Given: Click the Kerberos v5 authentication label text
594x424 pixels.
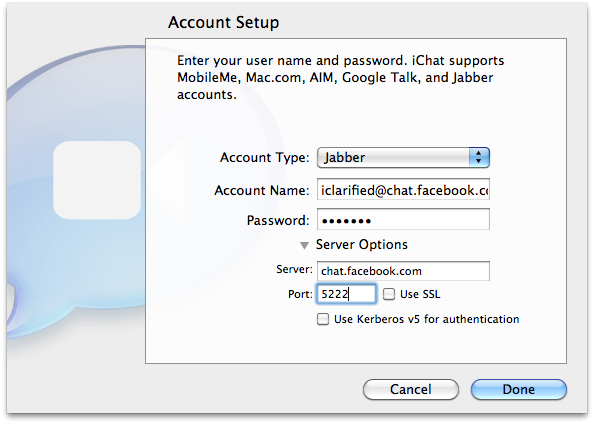Looking at the screenshot, I should click(427, 319).
